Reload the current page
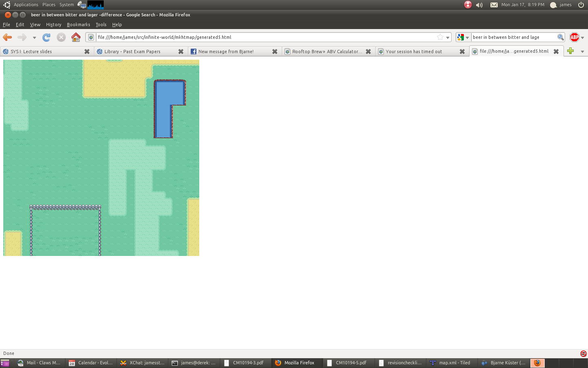 [x=47, y=37]
